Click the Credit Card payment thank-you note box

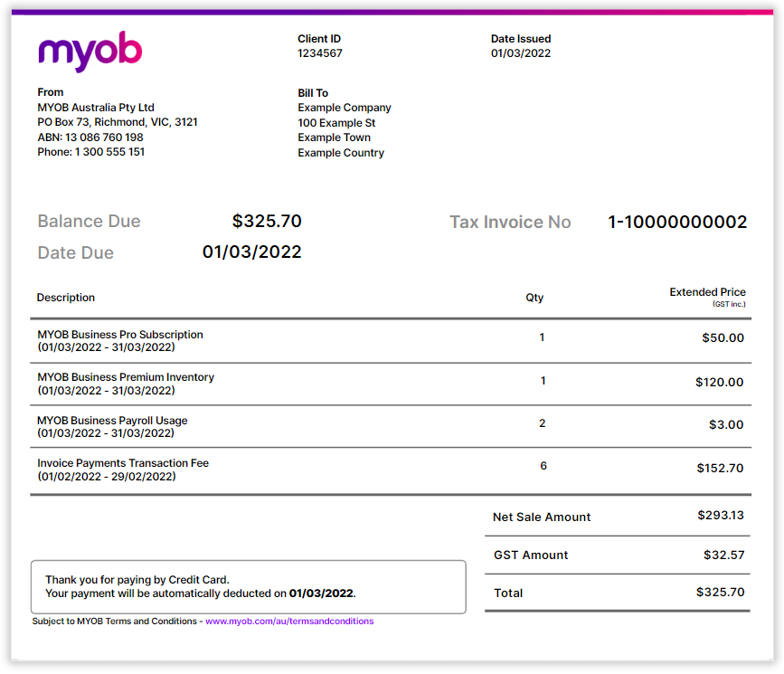point(248,586)
